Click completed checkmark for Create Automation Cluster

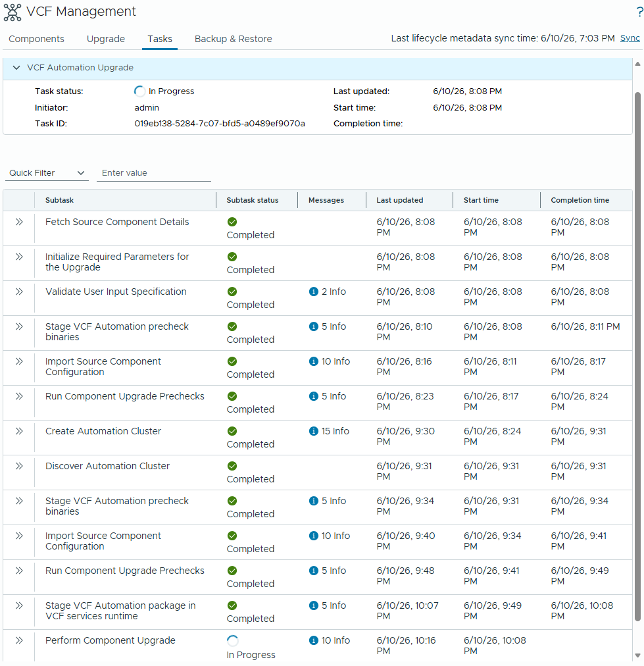point(232,431)
